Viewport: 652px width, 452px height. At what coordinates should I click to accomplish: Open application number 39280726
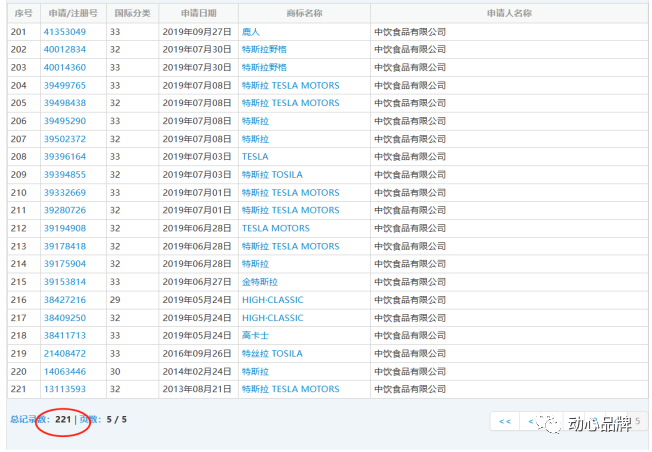pyautogui.click(x=65, y=210)
